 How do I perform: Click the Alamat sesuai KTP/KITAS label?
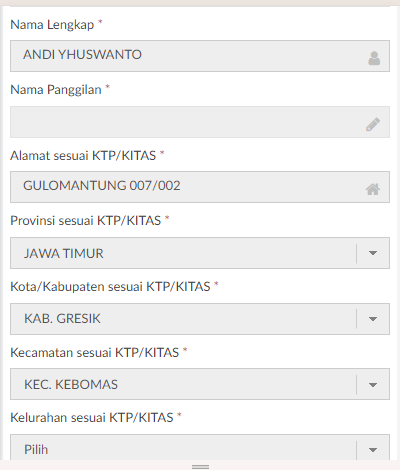83,156
